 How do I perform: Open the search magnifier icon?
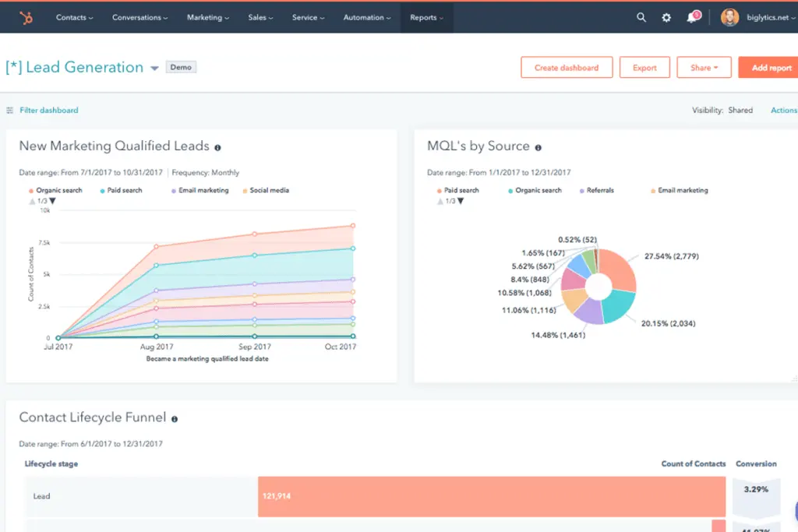click(641, 17)
